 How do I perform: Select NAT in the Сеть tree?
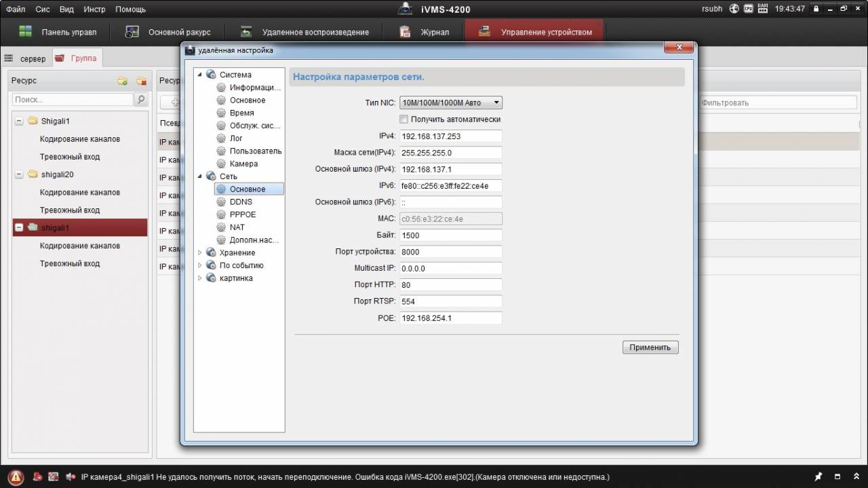pyautogui.click(x=237, y=227)
